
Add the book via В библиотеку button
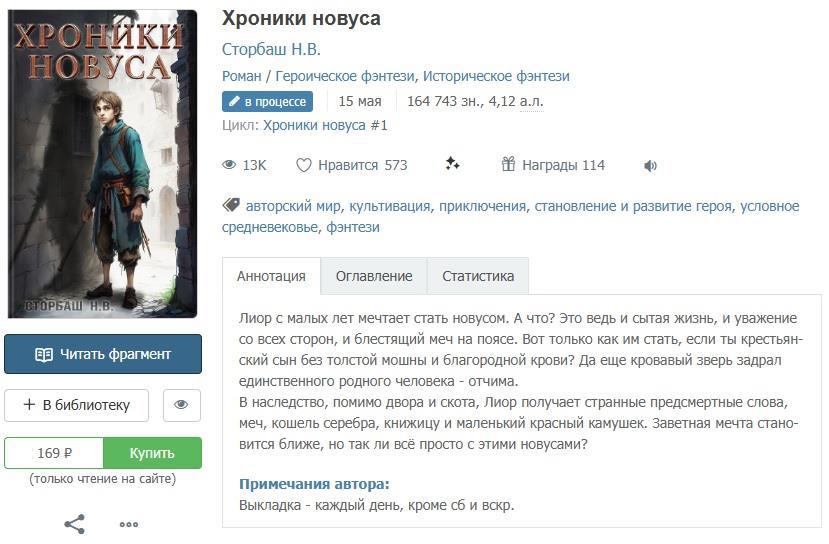pyautogui.click(x=77, y=405)
